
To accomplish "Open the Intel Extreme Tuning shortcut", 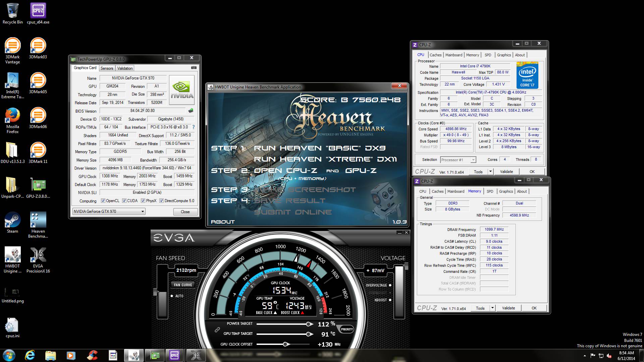I will (13, 85).
